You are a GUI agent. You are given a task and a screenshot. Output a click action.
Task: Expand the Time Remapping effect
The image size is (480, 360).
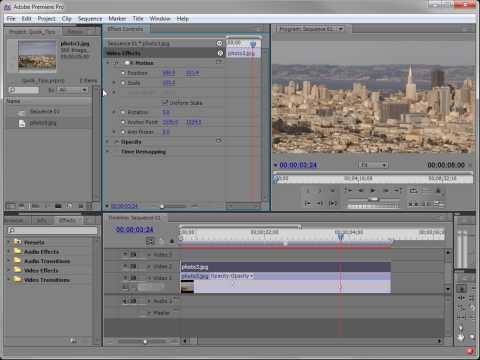pyautogui.click(x=108, y=152)
